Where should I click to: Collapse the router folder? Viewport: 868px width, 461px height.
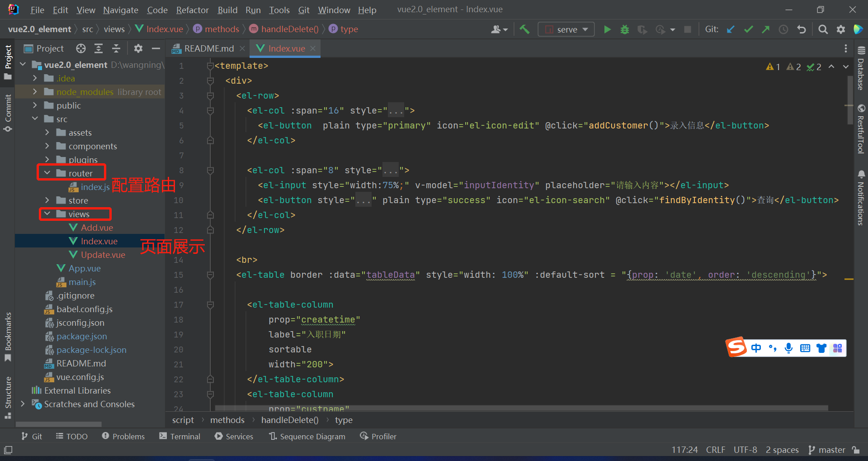47,173
